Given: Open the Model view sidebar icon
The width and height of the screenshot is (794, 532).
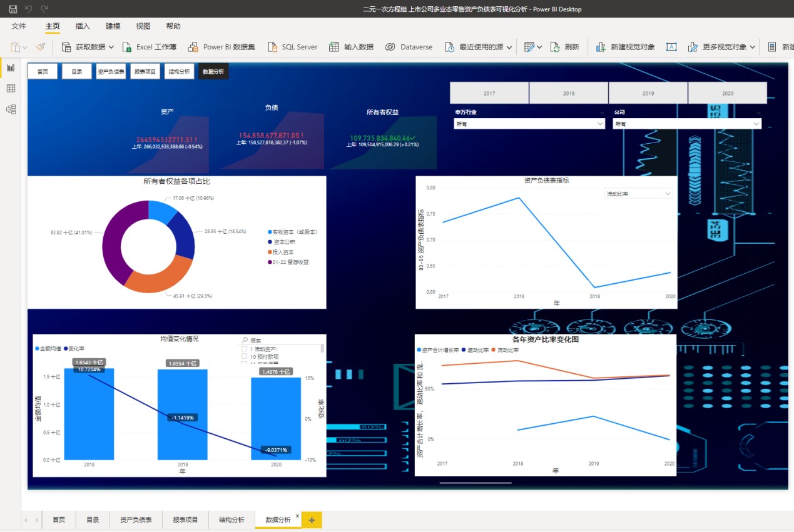Looking at the screenshot, I should (11, 109).
